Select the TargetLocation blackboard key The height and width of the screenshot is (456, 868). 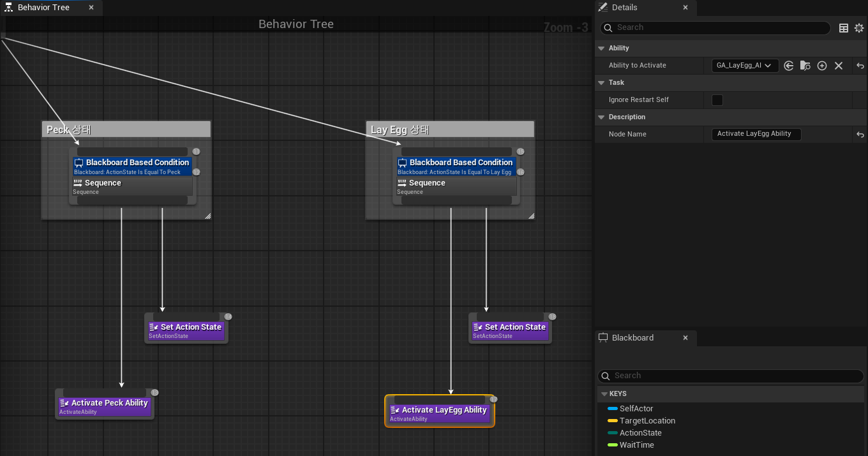tap(647, 421)
